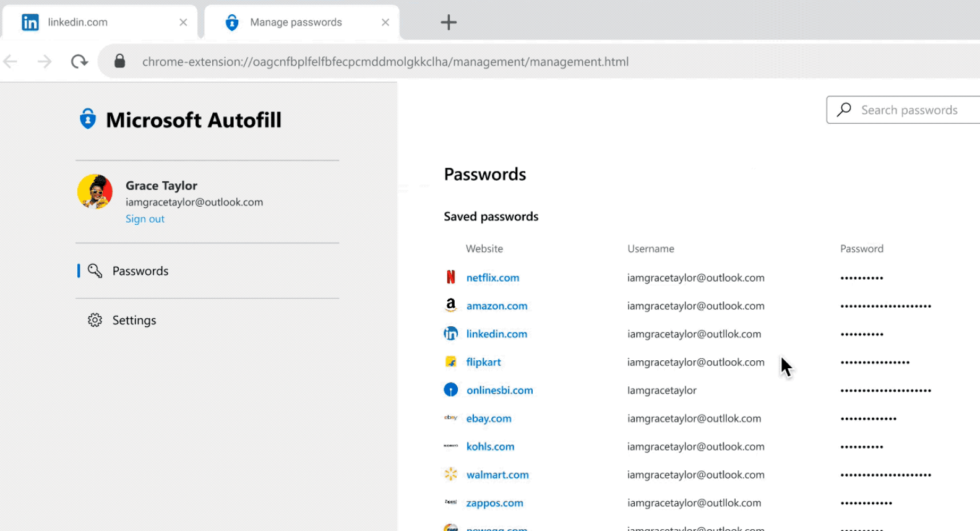
Task: Open the flipkart link
Action: point(483,362)
